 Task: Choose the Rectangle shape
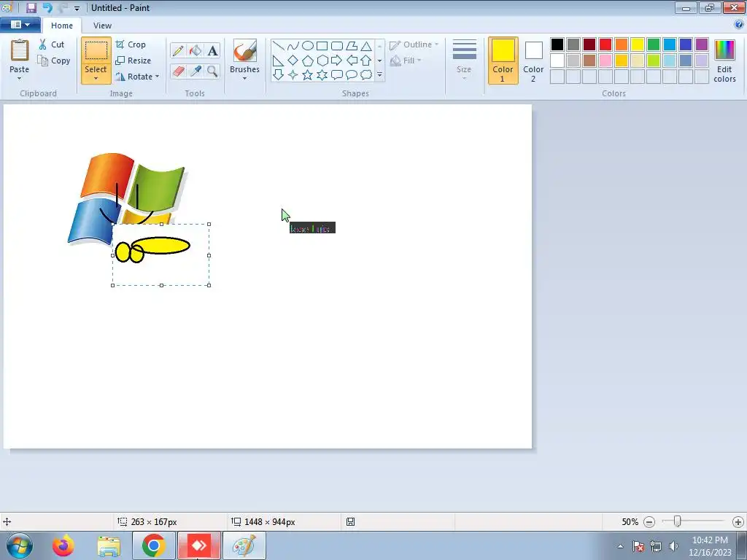[x=322, y=46]
